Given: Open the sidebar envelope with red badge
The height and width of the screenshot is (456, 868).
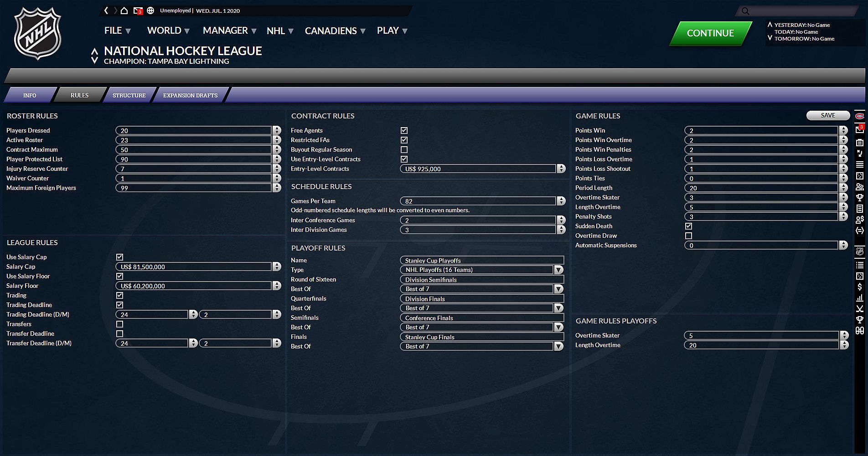Looking at the screenshot, I should pos(860,129).
